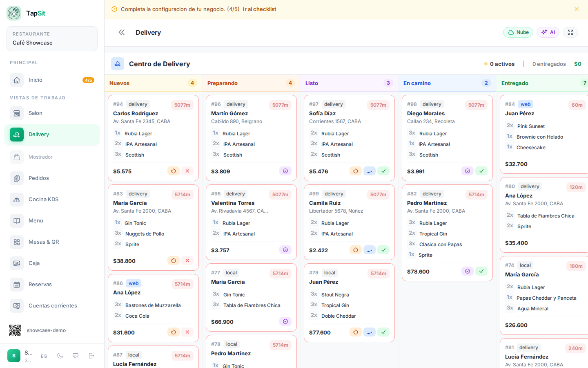Click the Entregado column header

(x=543, y=83)
